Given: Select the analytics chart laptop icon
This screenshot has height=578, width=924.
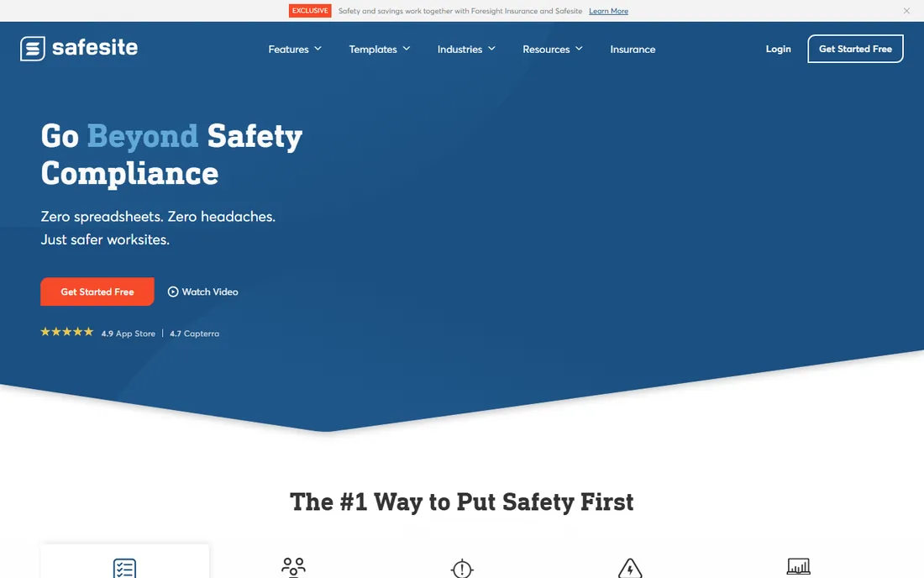Looking at the screenshot, I should pos(799,567).
